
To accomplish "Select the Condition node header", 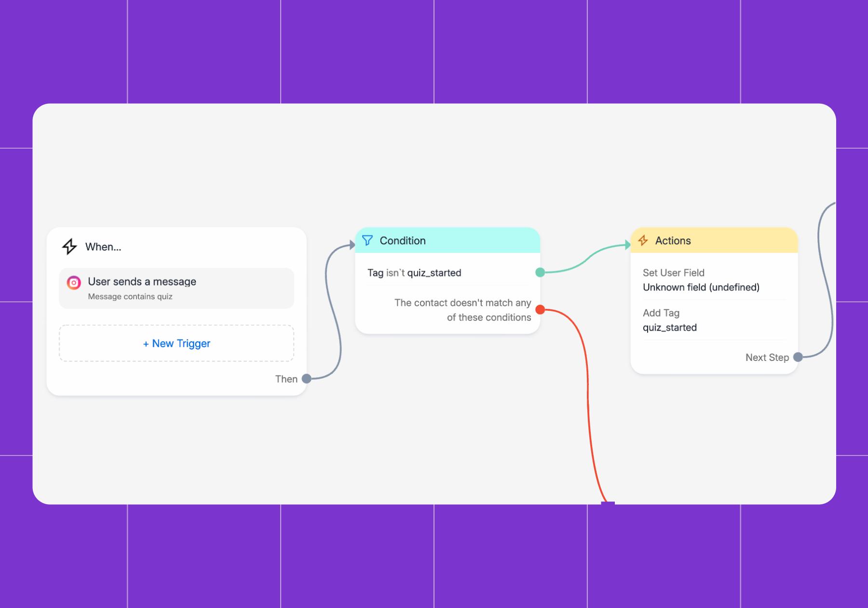I will pos(448,240).
